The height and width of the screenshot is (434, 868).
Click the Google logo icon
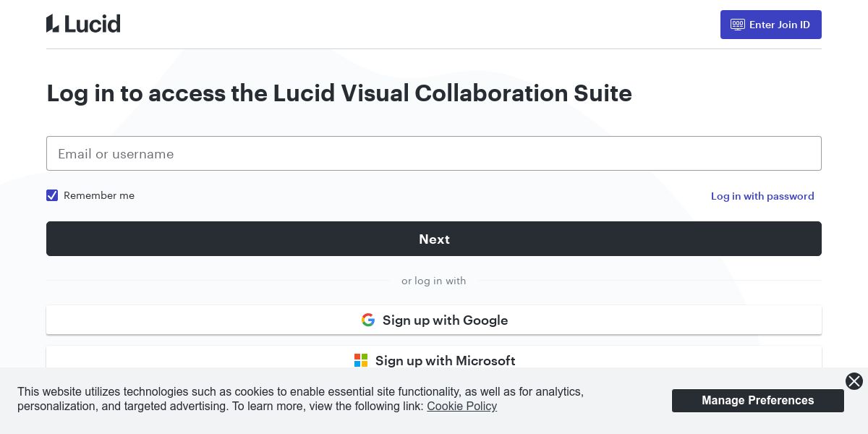coord(368,320)
